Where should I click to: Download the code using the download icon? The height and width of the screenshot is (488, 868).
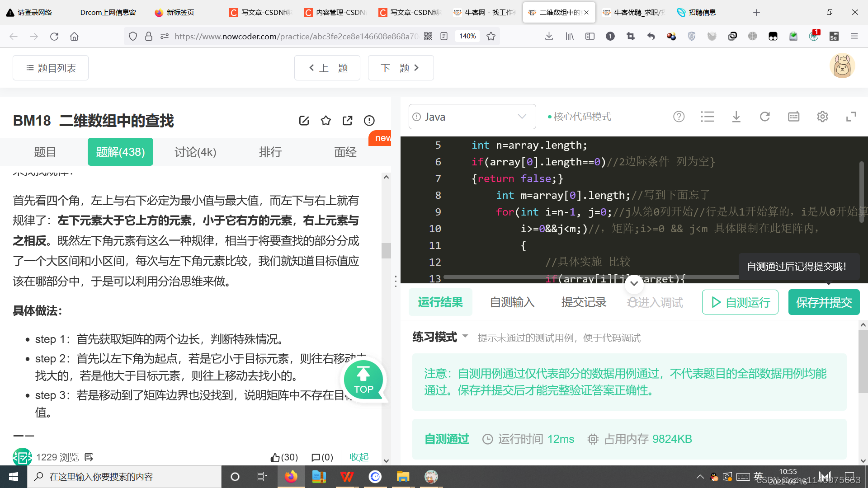pyautogui.click(x=736, y=116)
